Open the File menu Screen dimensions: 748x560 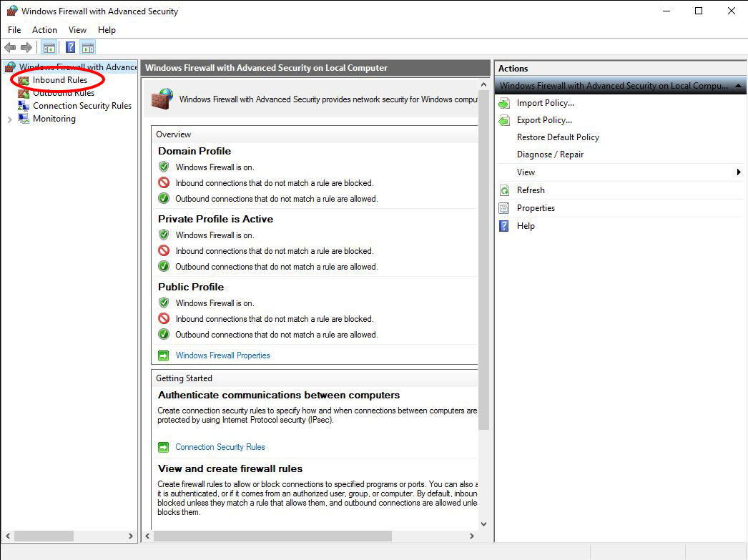tap(14, 30)
